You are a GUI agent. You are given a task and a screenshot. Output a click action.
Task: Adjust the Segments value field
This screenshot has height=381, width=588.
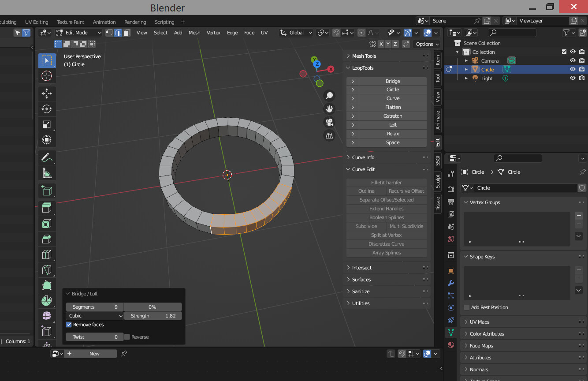[95, 307]
